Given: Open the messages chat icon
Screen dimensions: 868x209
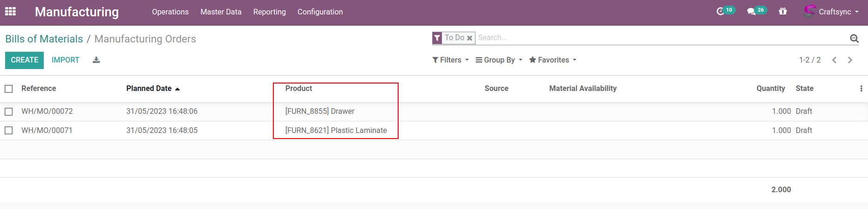Looking at the screenshot, I should [751, 12].
